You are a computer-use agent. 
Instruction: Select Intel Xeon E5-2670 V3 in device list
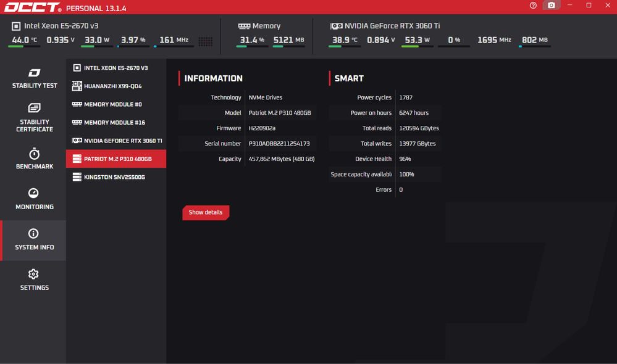116,68
